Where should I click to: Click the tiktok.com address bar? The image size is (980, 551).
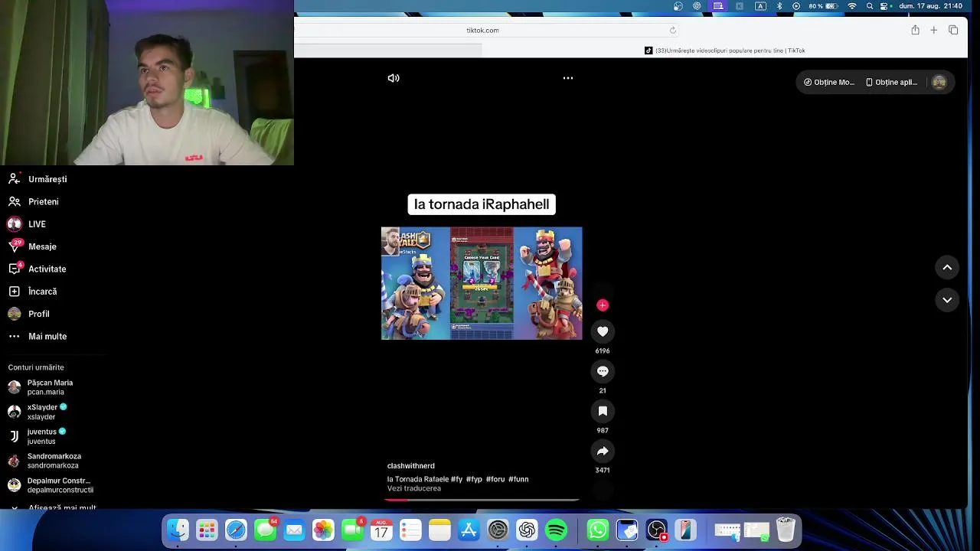point(482,30)
